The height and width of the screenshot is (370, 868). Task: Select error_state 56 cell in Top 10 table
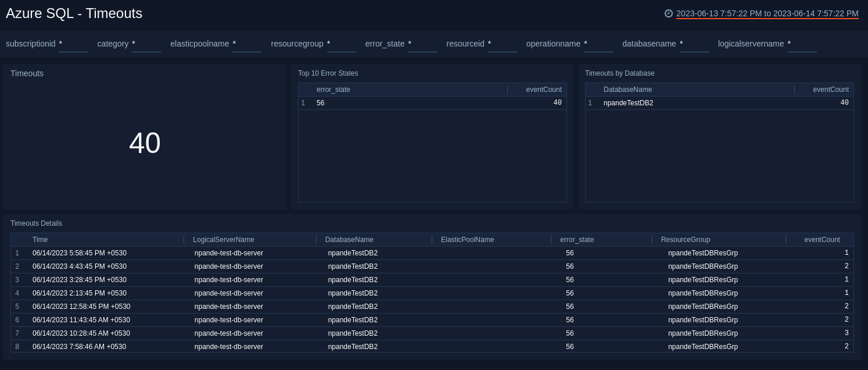click(x=321, y=103)
